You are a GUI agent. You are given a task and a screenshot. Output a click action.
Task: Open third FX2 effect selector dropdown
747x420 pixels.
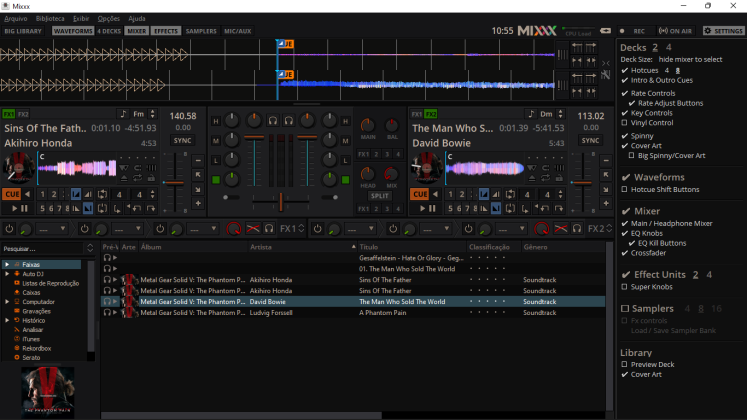[512, 229]
